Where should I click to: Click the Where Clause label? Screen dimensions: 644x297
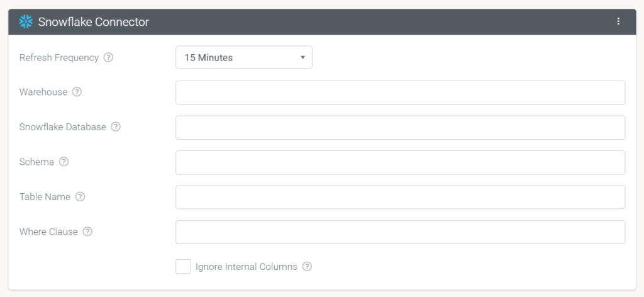coord(48,232)
